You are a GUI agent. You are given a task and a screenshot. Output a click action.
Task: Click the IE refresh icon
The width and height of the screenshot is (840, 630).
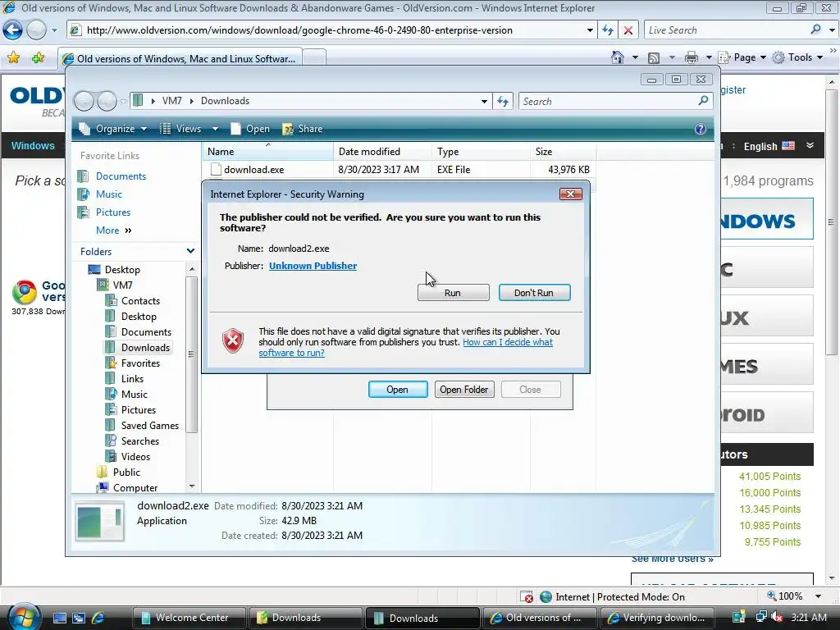coord(608,30)
